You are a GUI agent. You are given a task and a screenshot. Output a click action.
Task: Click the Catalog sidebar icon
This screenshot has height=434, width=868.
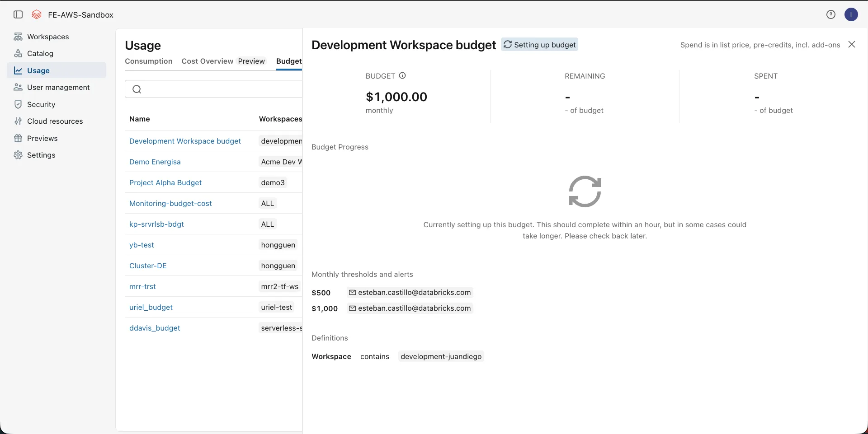(x=18, y=53)
